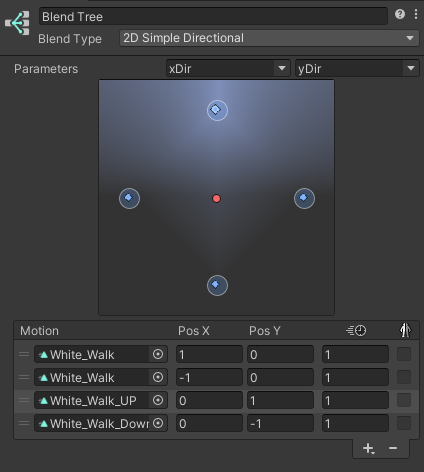Edit Pos Y of White_Walk_UP row
This screenshot has height=472, width=424.
point(280,400)
